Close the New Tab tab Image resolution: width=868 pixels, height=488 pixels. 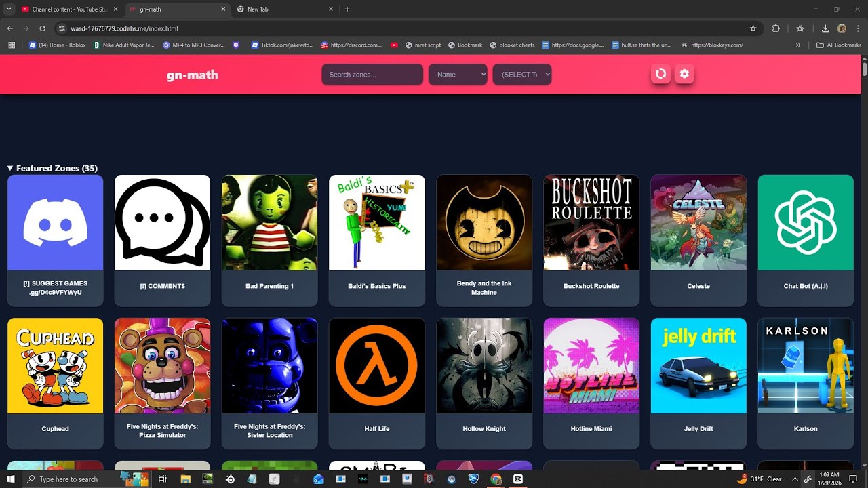331,9
